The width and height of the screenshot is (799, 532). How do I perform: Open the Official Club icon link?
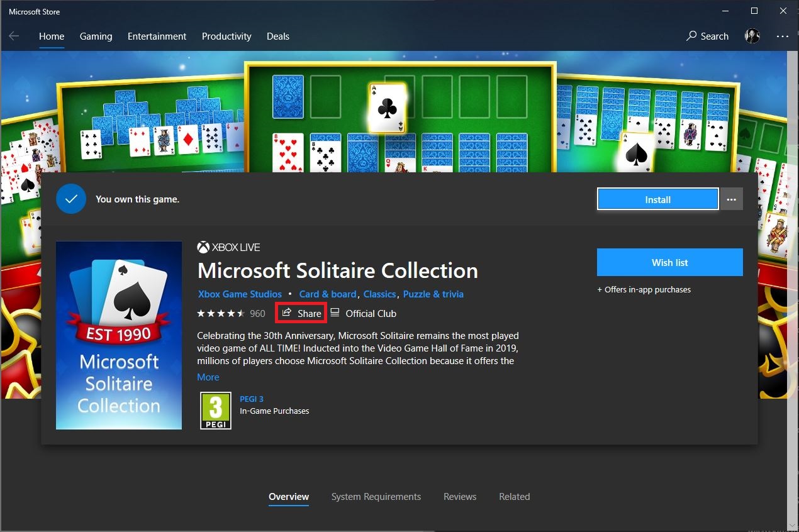335,313
